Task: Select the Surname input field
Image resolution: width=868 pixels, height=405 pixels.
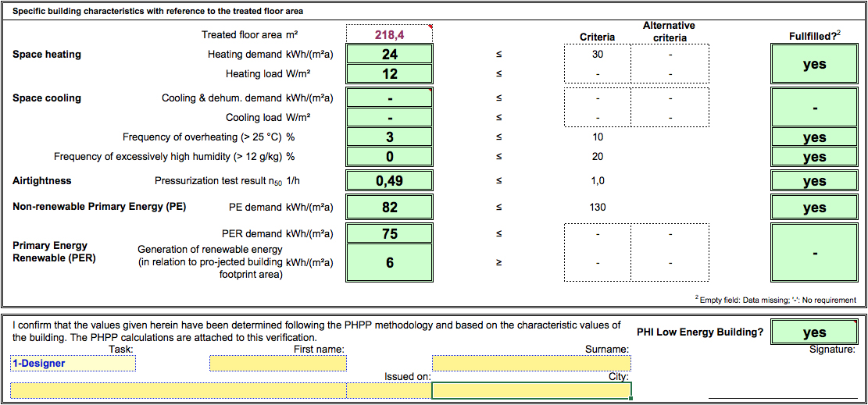Action: [531, 364]
